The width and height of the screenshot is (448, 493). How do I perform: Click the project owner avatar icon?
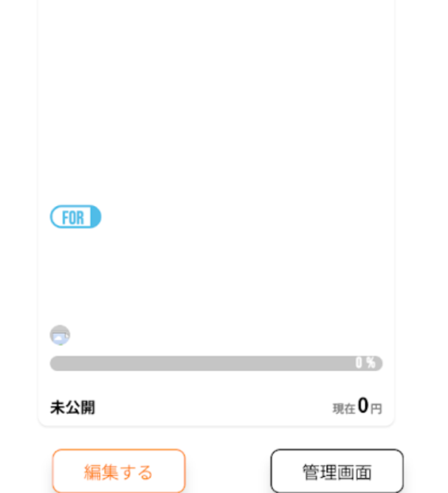(x=60, y=335)
